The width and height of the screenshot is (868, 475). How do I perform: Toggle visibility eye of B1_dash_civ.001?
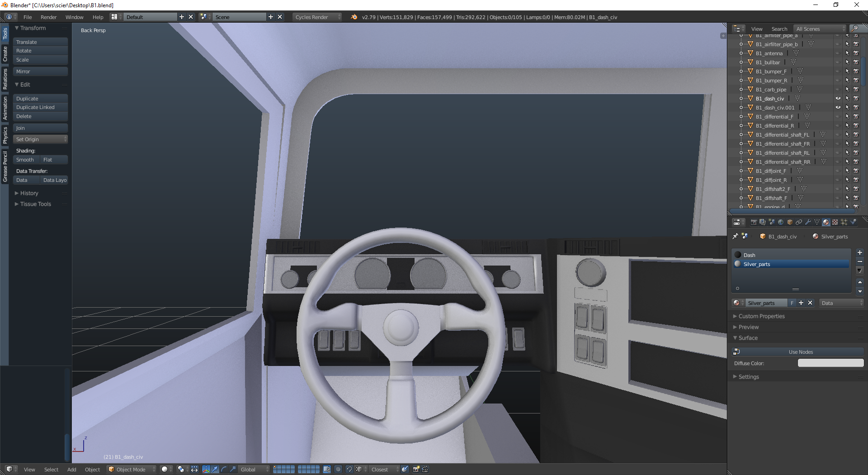(x=838, y=107)
